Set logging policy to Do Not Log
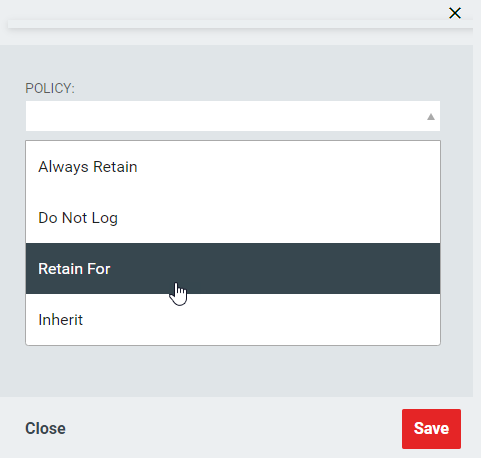 click(233, 218)
